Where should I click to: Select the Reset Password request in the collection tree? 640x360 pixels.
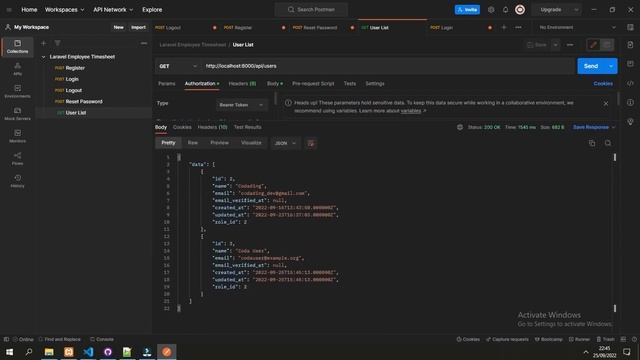[84, 101]
